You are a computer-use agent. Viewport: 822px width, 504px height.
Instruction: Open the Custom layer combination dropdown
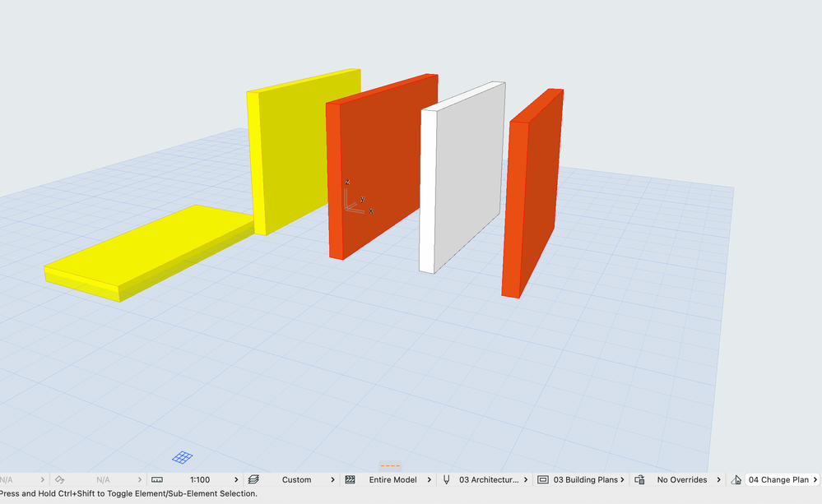click(x=297, y=479)
